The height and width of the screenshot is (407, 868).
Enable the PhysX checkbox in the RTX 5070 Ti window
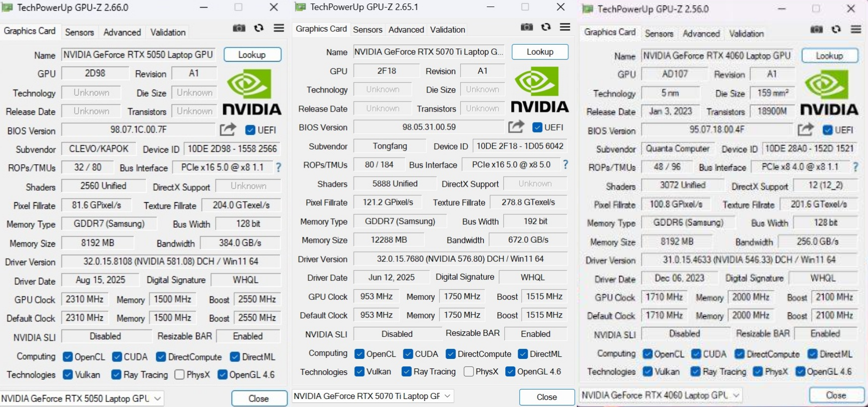pos(469,371)
